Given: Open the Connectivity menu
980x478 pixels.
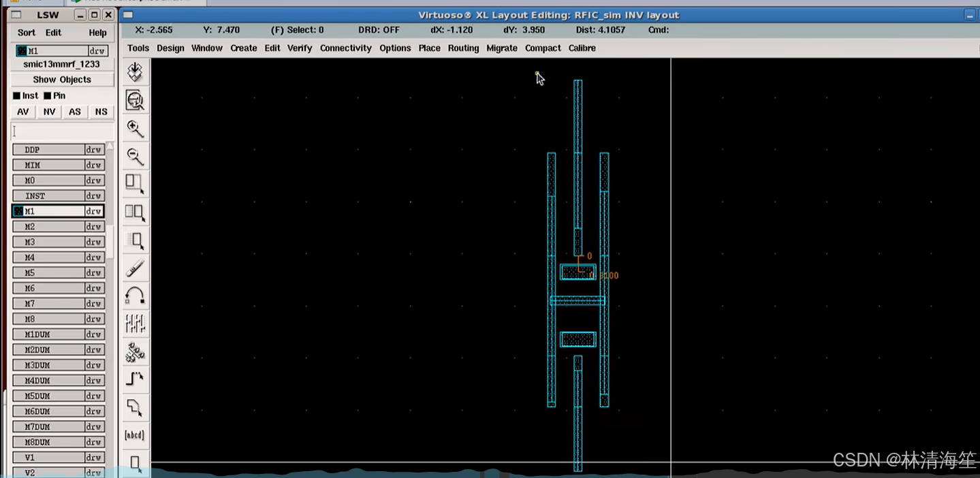Looking at the screenshot, I should coord(346,48).
